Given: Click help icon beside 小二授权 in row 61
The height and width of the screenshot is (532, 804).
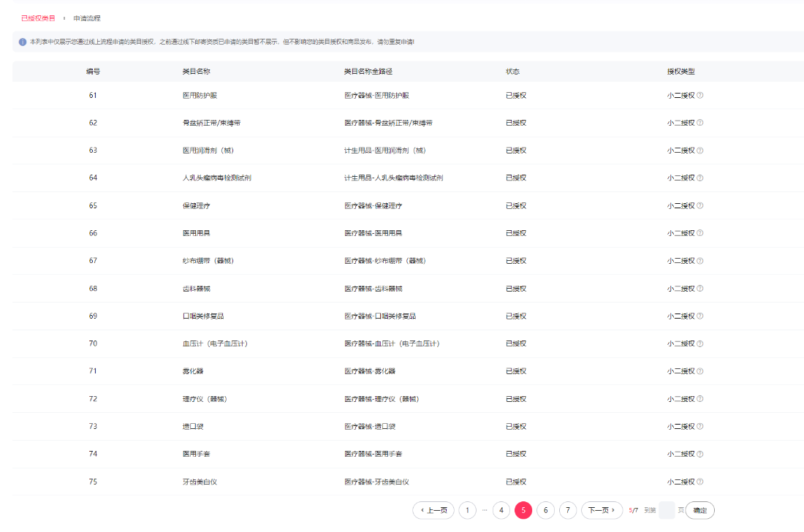Looking at the screenshot, I should pyautogui.click(x=700, y=95).
